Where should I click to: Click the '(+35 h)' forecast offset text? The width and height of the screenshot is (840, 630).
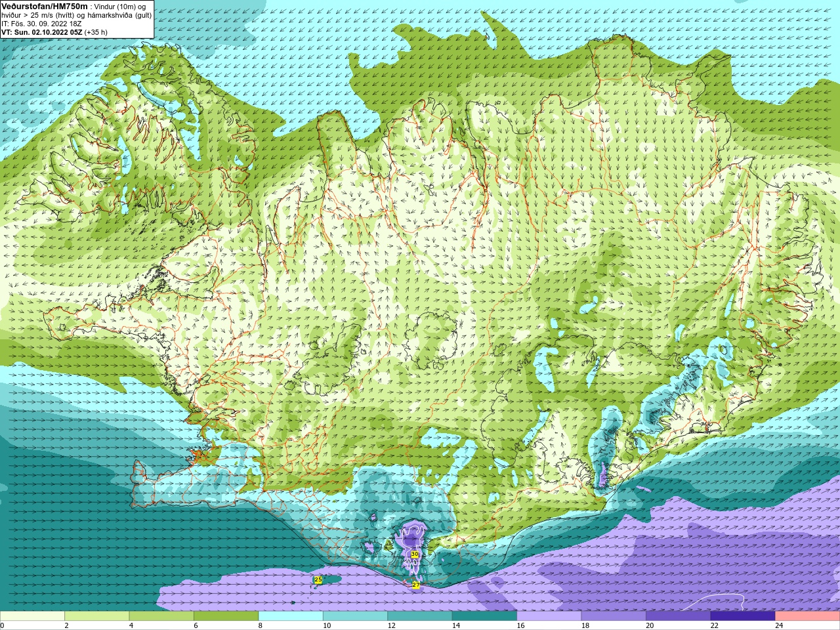point(96,32)
